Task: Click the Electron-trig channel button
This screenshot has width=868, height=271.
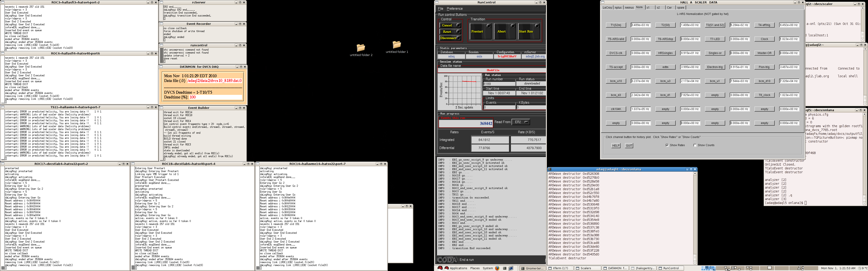Action: coord(715,67)
